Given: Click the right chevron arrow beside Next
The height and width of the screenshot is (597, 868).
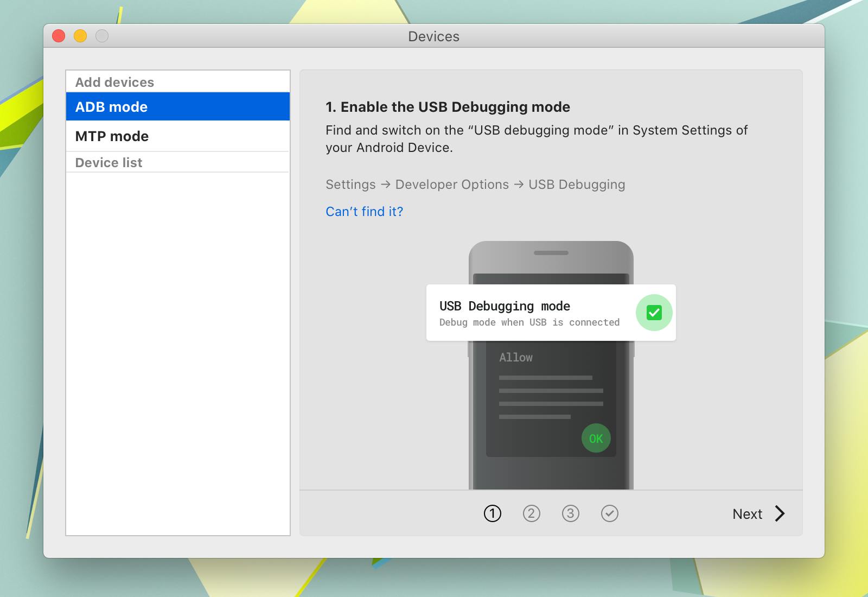Looking at the screenshot, I should click(x=780, y=513).
